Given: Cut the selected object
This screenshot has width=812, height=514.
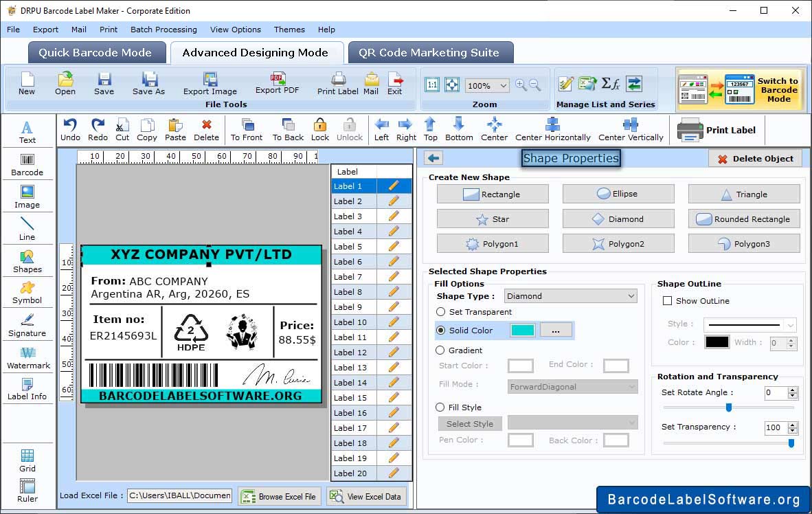Looking at the screenshot, I should 122,130.
